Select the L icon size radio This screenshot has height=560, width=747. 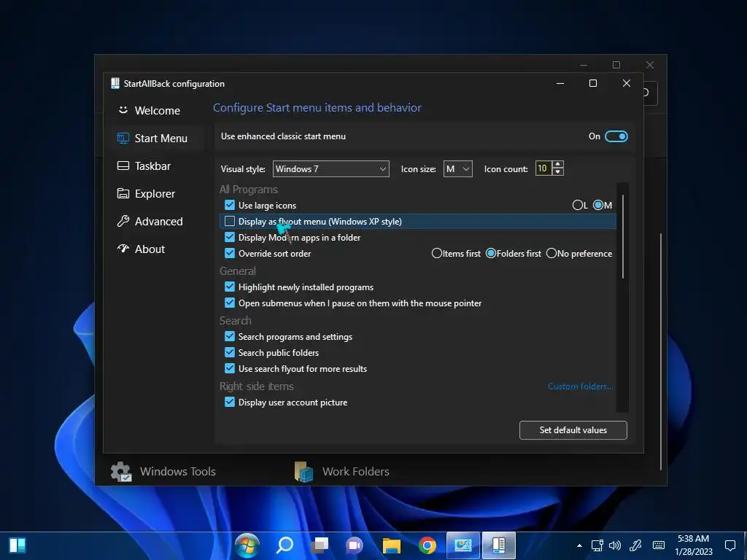pyautogui.click(x=577, y=205)
